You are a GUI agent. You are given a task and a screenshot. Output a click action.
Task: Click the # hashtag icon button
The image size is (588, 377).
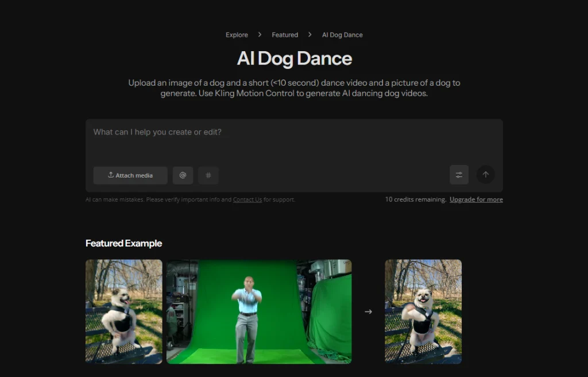click(208, 175)
